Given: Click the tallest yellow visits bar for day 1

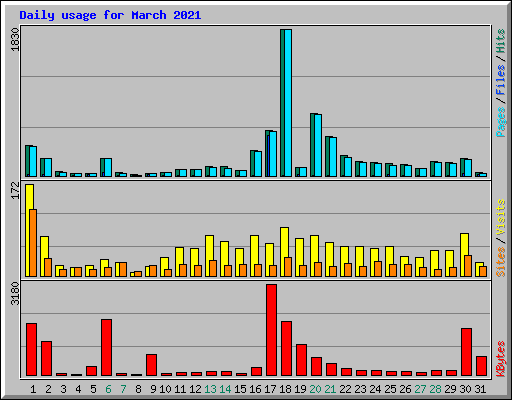Looking at the screenshot, I should 29,230.
